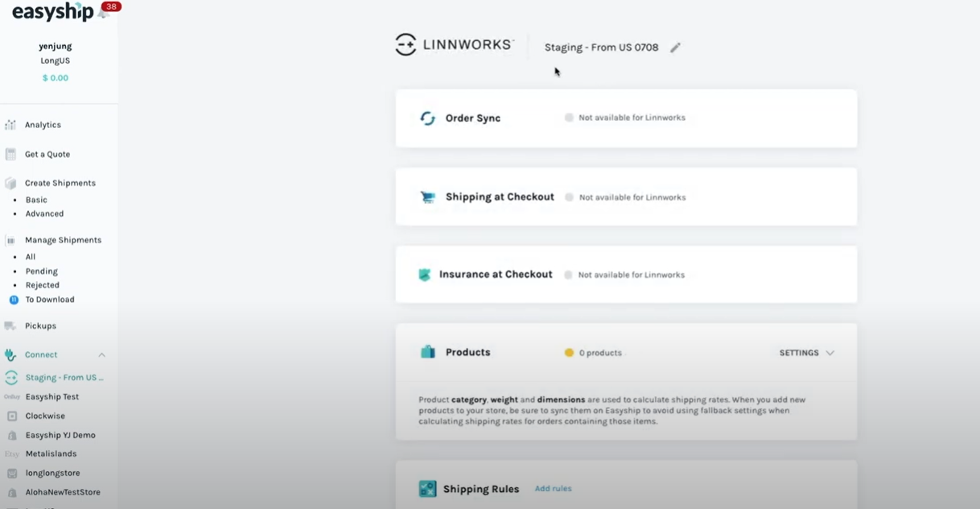This screenshot has height=509, width=980.
Task: Collapse the Connect section chevron
Action: pos(102,355)
